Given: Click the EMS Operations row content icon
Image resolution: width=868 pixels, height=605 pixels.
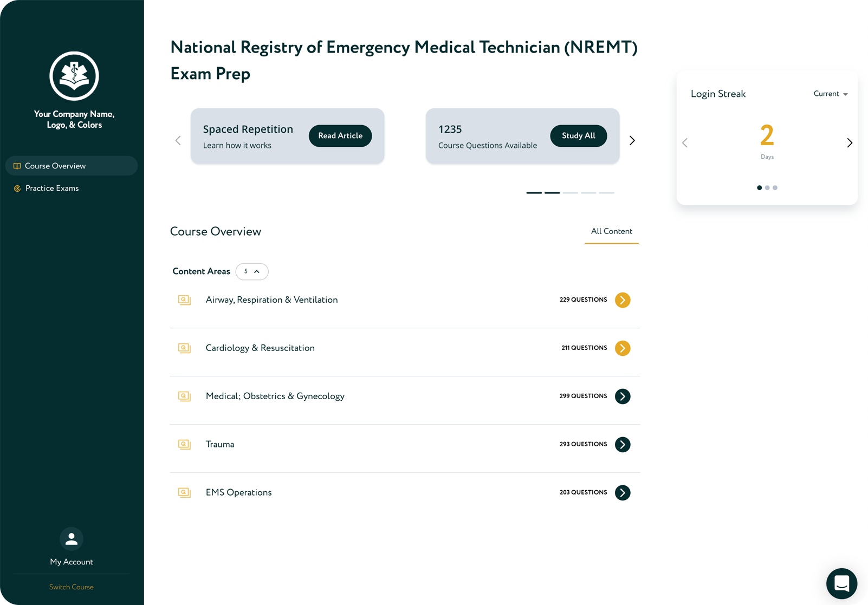Looking at the screenshot, I should click(184, 493).
